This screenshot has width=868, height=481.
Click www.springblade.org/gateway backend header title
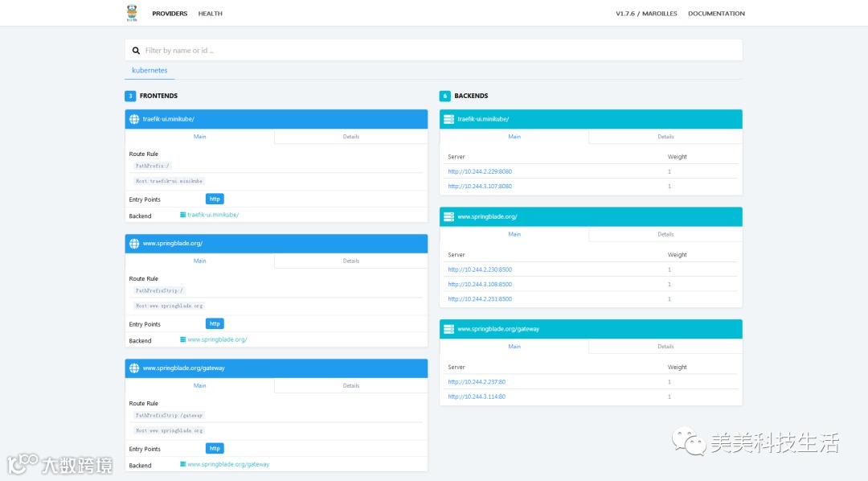click(498, 329)
